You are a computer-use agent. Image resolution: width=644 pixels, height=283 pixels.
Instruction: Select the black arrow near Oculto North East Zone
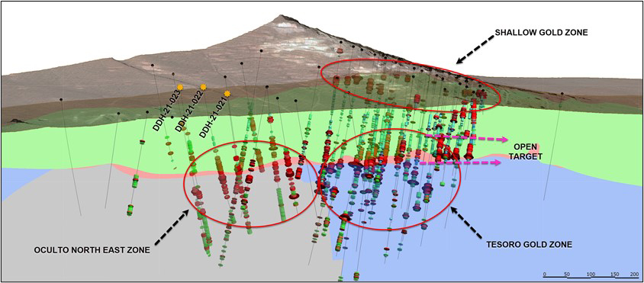coord(171,226)
